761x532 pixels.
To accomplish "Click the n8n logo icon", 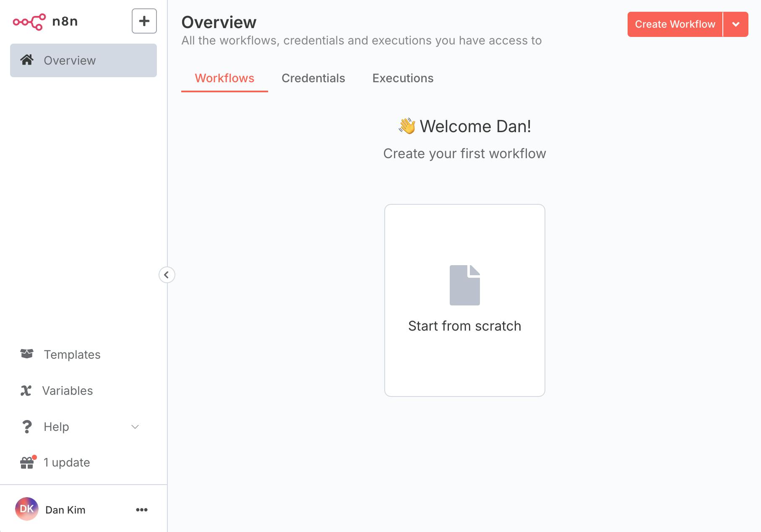I will point(29,22).
